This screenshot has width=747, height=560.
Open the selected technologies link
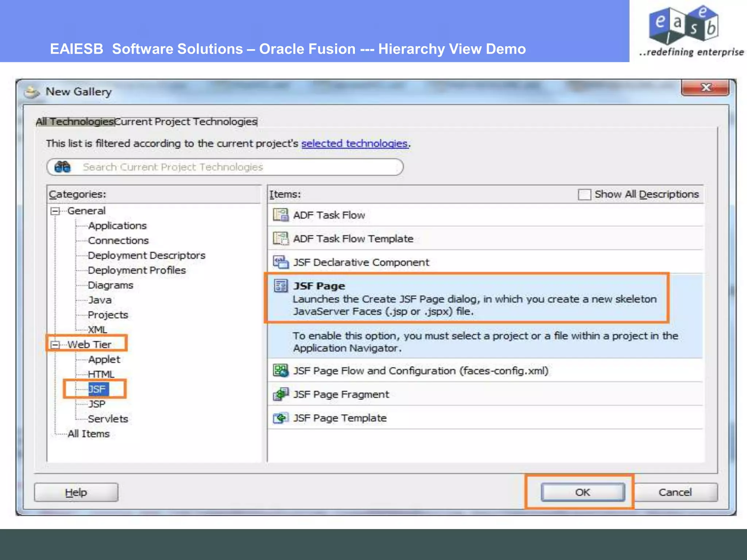(354, 144)
